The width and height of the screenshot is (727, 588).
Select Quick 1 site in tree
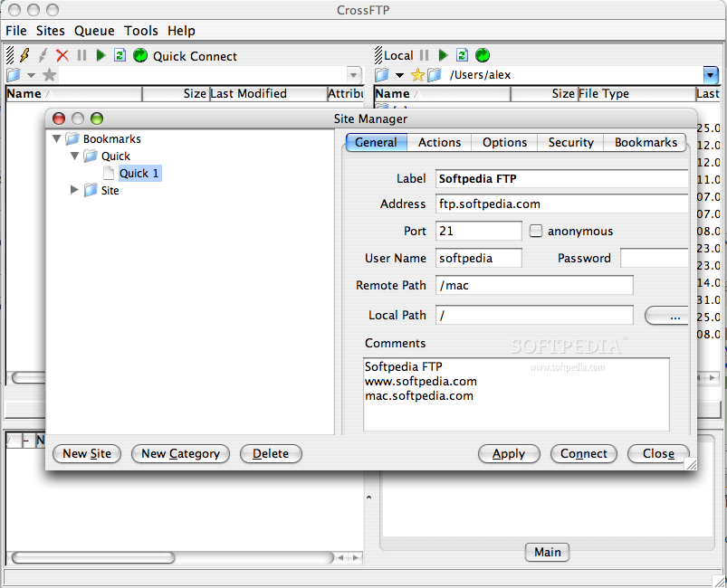[x=139, y=174]
